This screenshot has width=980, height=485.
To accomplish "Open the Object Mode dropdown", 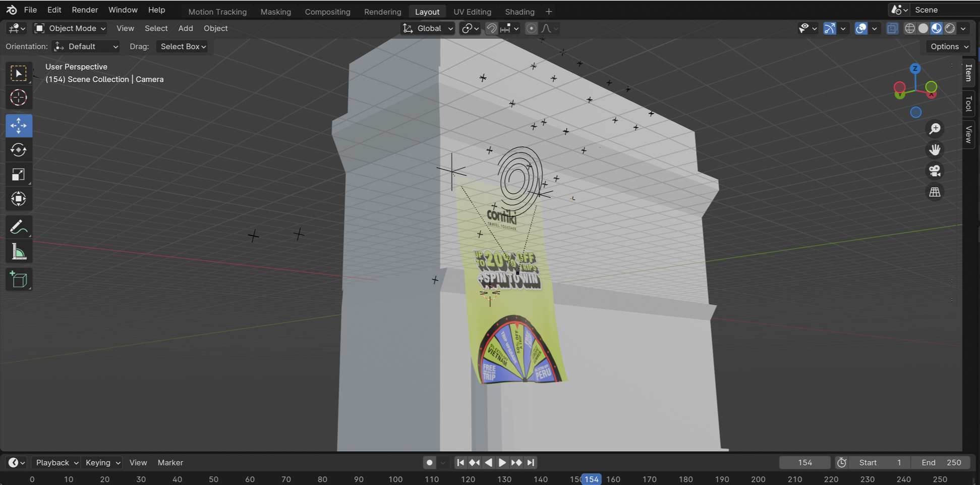I will coord(70,28).
